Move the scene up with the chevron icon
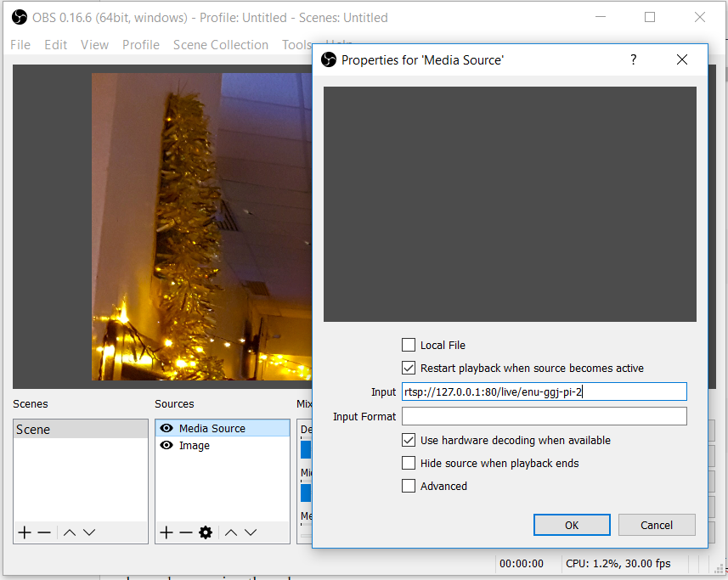Screen dimensions: 728x580 (69, 532)
